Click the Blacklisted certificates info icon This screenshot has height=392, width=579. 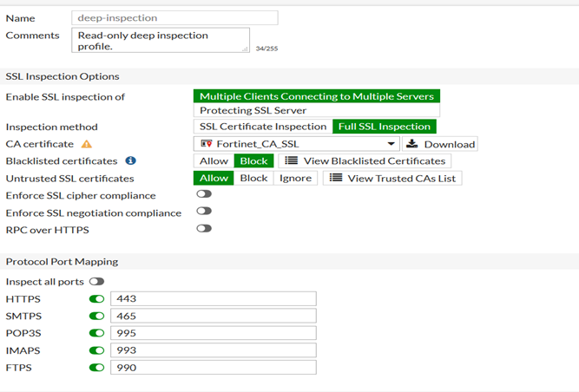click(x=130, y=160)
